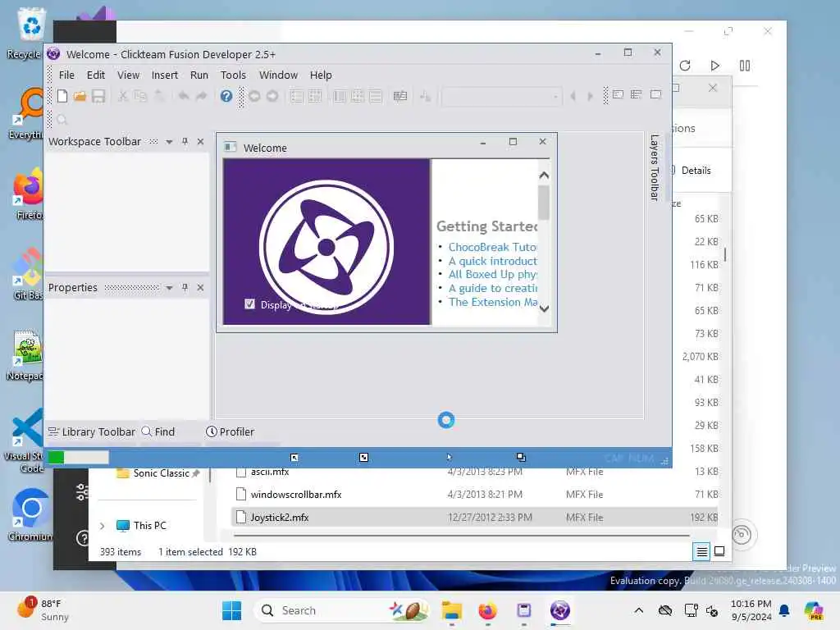The height and width of the screenshot is (630, 840).
Task: Click the Welcome pane scrollbar thumb
Action: pos(544,203)
